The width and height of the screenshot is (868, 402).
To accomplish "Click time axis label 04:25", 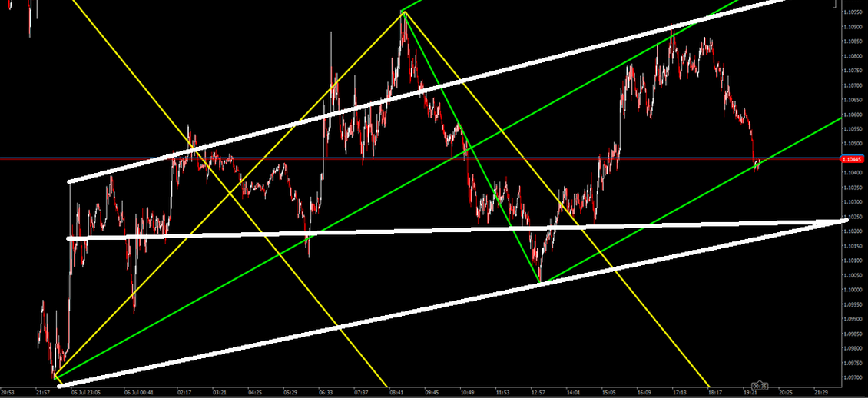I will pos(255,392).
